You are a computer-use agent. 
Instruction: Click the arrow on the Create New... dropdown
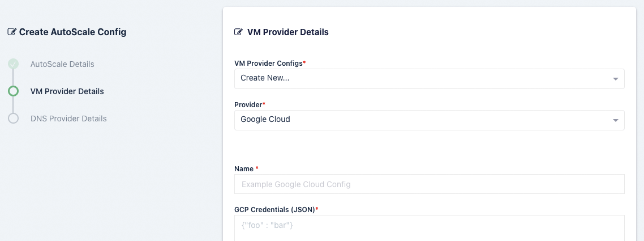click(x=616, y=79)
